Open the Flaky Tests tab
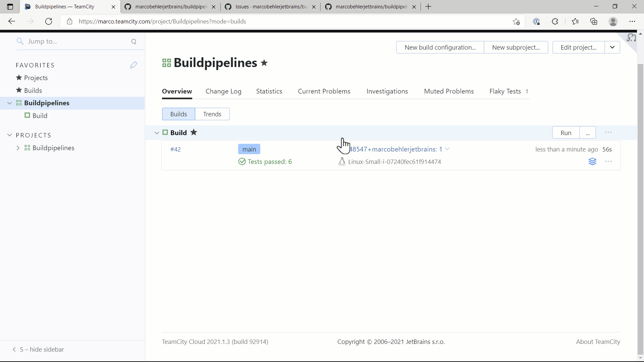644x362 pixels. click(x=505, y=91)
